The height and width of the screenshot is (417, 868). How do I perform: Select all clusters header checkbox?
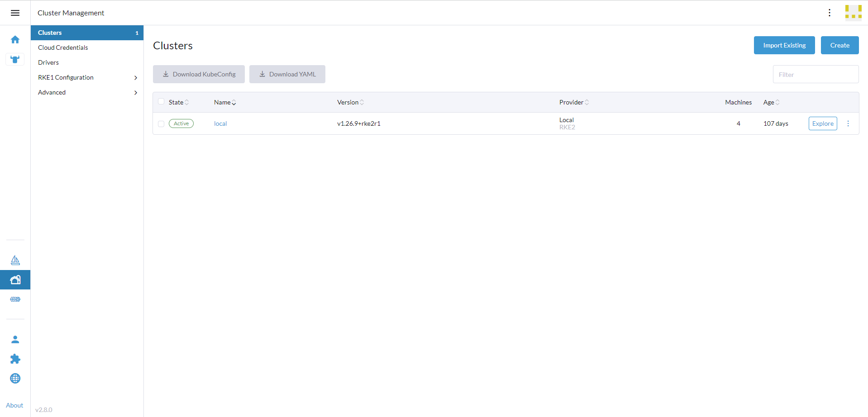tap(161, 102)
